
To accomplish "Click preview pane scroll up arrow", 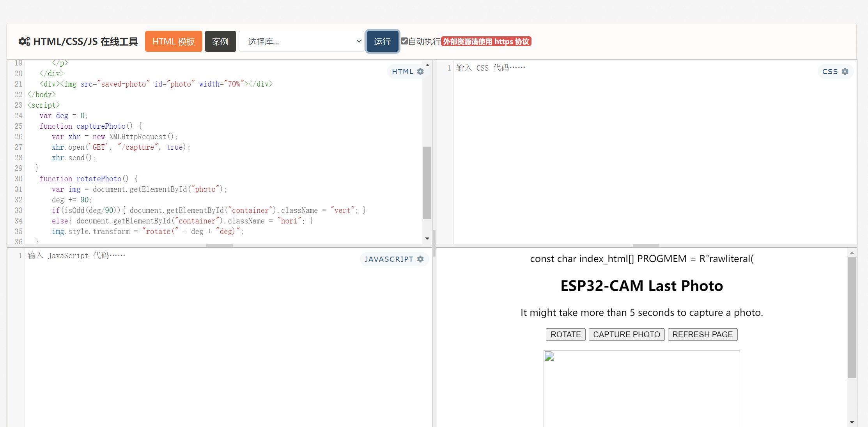I will point(852,253).
